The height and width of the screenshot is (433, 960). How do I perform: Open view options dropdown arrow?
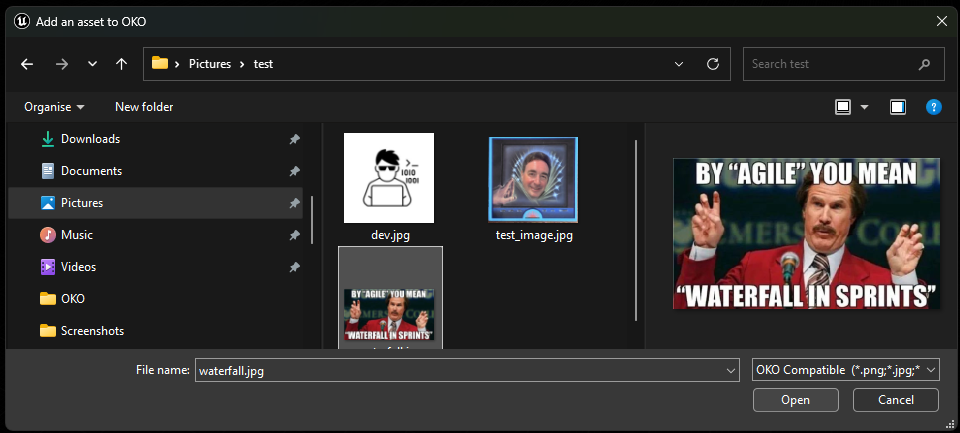[x=864, y=107]
